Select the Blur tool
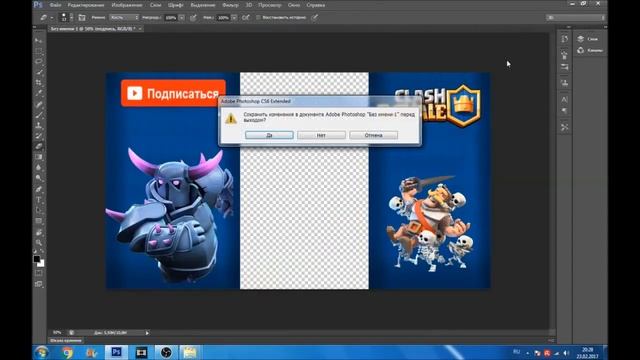This screenshot has width=640, height=360. (38, 168)
